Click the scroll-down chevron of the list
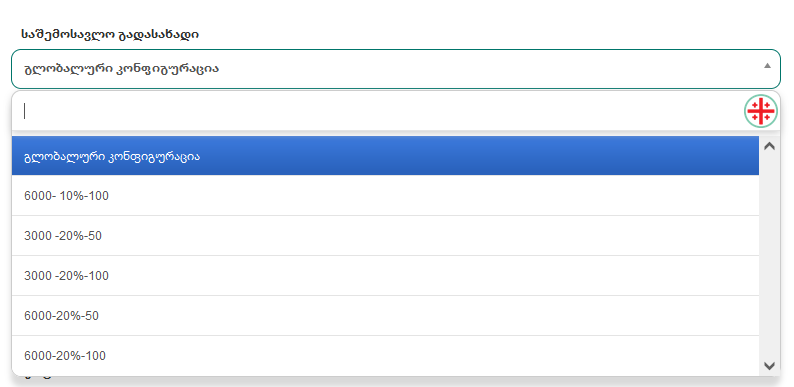This screenshot has width=794, height=387. 769,365
